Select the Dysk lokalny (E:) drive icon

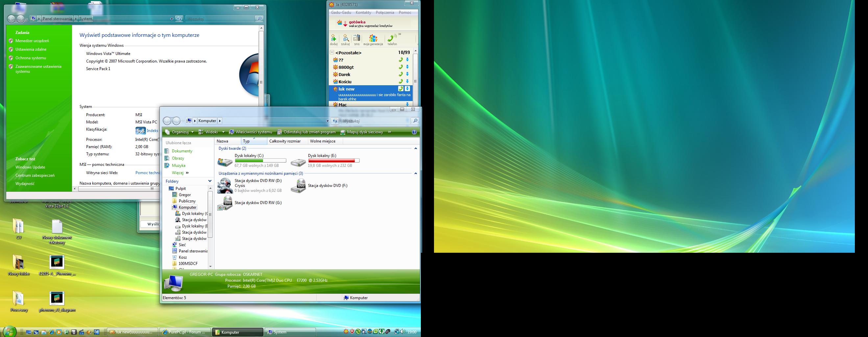[x=298, y=163]
